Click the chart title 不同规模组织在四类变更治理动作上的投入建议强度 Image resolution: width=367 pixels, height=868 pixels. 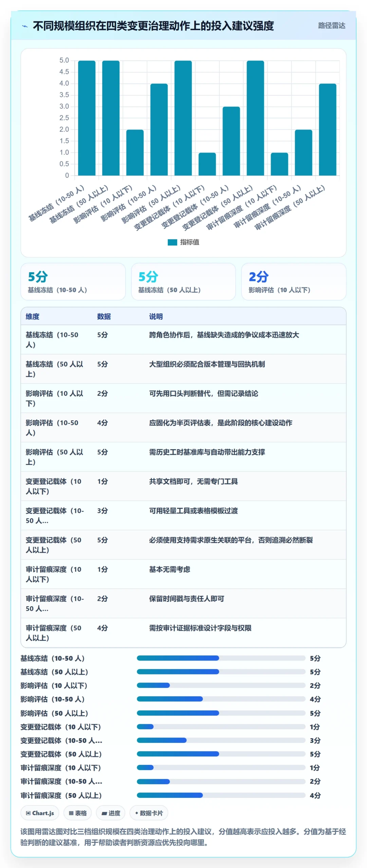tap(153, 26)
